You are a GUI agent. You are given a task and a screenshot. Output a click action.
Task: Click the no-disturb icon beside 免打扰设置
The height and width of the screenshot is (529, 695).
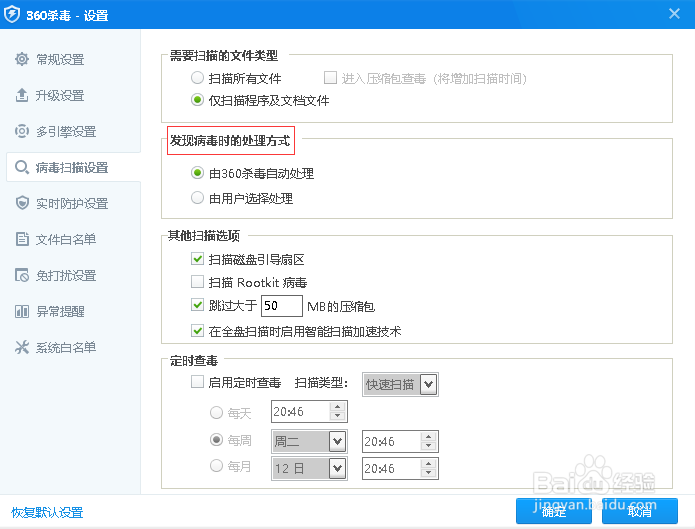pyautogui.click(x=22, y=275)
